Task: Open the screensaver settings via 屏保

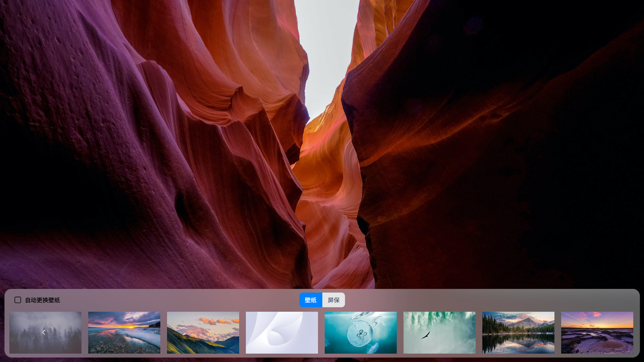Action: (x=333, y=300)
